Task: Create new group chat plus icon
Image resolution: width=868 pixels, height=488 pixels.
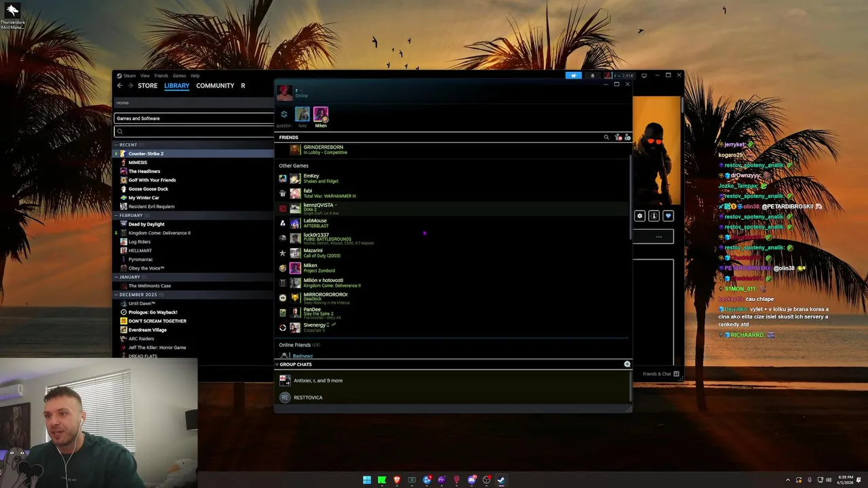Action: tap(627, 364)
